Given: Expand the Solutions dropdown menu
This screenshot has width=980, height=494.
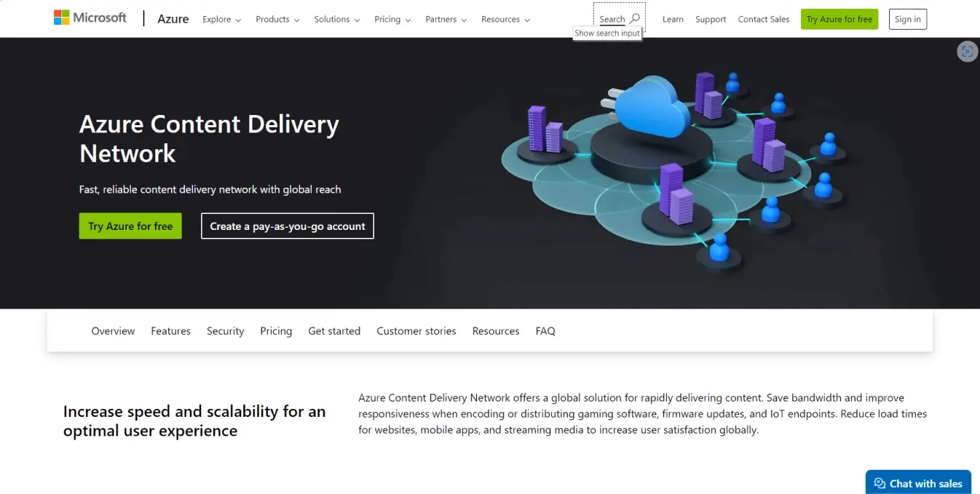Looking at the screenshot, I should pos(337,19).
